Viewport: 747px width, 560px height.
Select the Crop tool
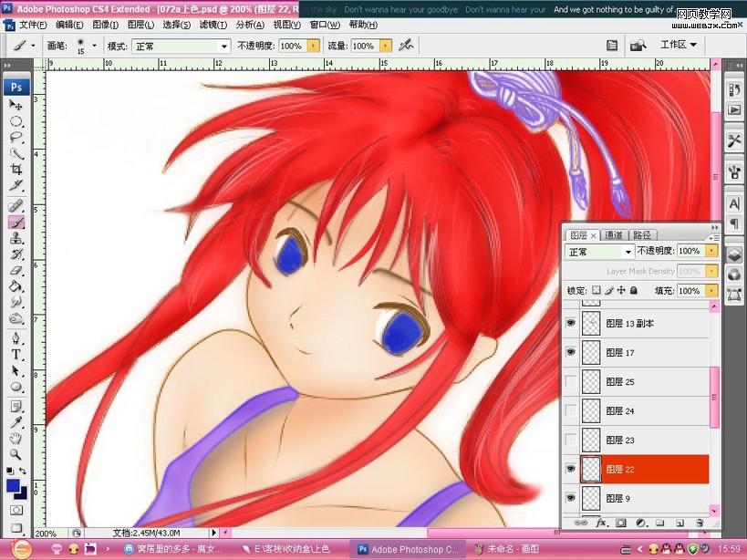coord(16,170)
